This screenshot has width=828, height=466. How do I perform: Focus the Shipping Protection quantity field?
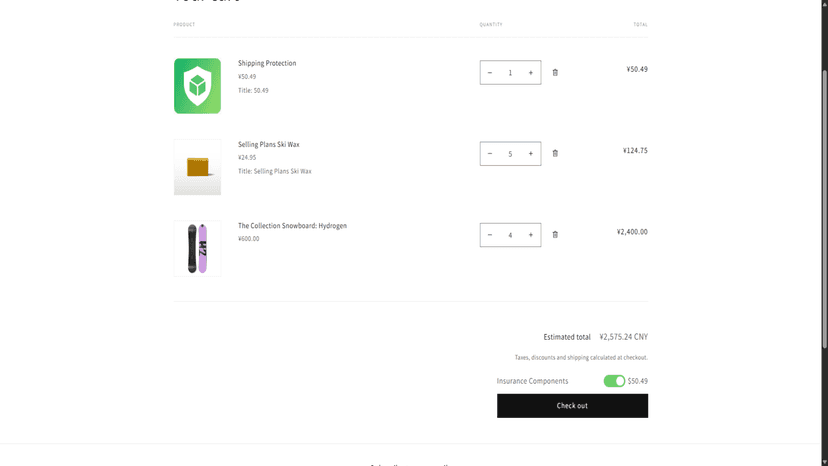[510, 72]
